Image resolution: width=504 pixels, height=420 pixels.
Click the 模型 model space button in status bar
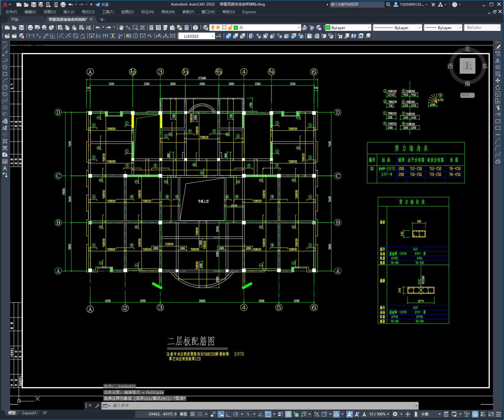pos(184,414)
